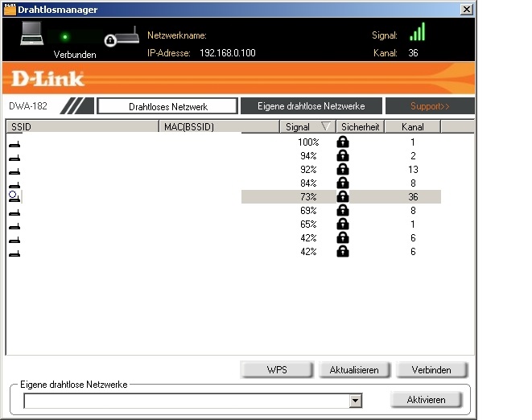Click lock icon in the 92% row
Screen dimensions: 532x420
pyautogui.click(x=343, y=169)
